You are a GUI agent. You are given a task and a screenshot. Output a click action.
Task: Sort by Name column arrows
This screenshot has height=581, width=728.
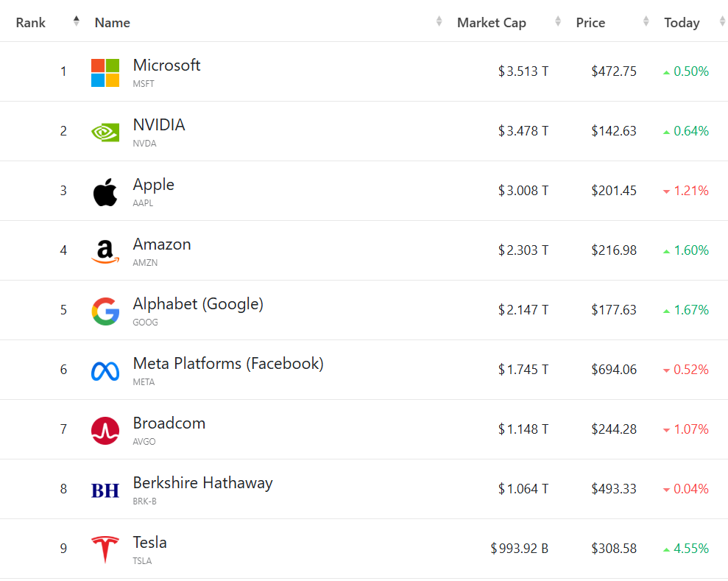(439, 21)
